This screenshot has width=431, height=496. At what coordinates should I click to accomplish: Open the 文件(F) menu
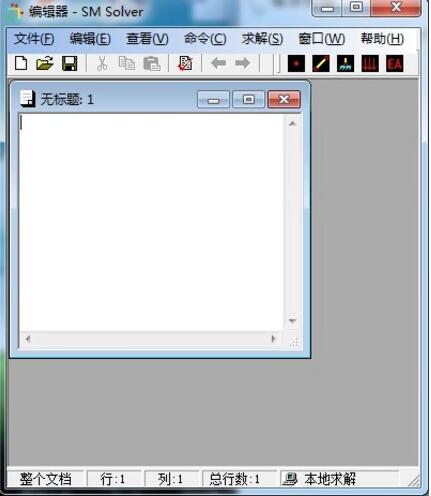point(34,39)
